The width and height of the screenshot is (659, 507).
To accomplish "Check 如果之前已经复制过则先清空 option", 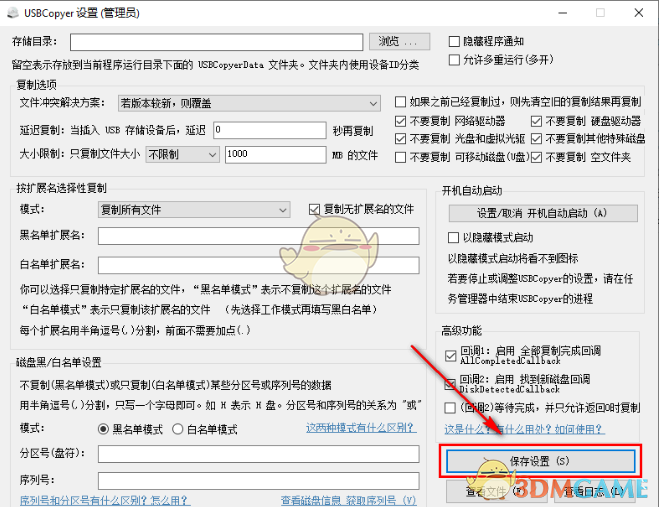I will point(401,102).
